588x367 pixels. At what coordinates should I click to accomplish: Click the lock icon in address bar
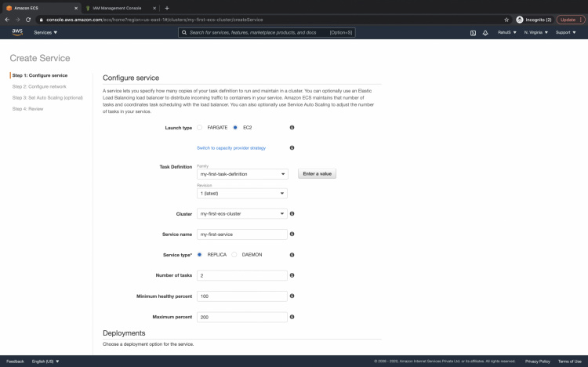42,20
